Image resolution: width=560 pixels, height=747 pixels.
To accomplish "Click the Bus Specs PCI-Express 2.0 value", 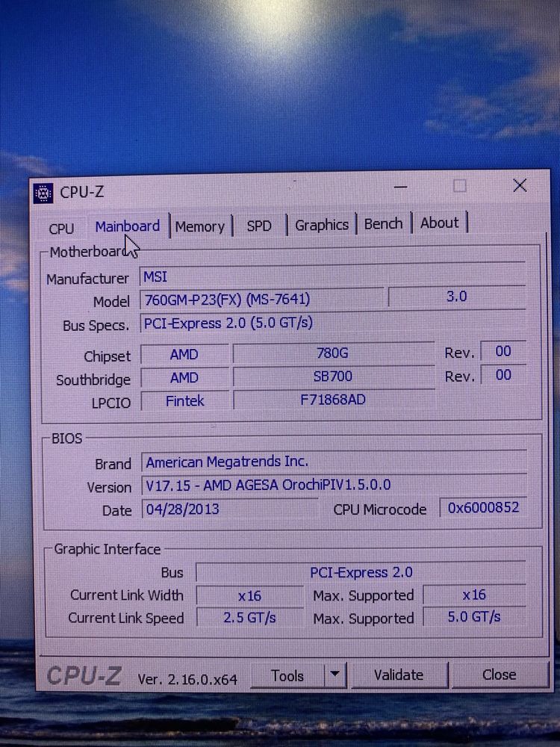I will pos(332,323).
